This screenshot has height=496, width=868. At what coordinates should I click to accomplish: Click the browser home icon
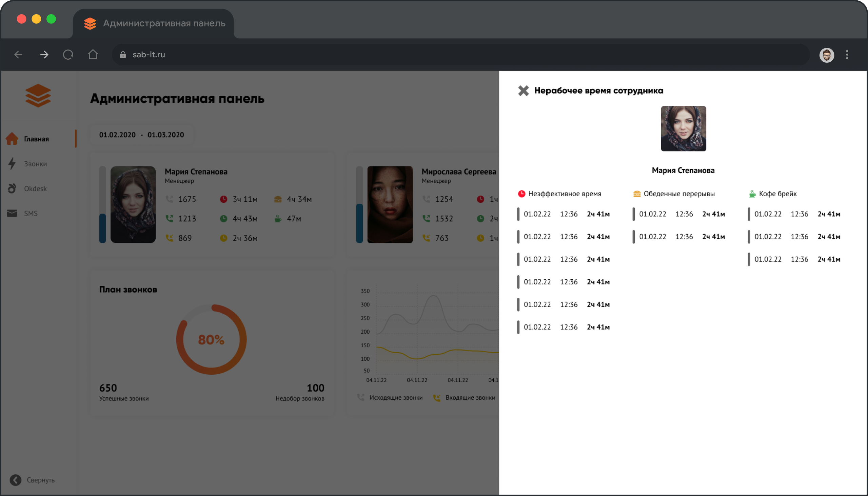tap(93, 55)
